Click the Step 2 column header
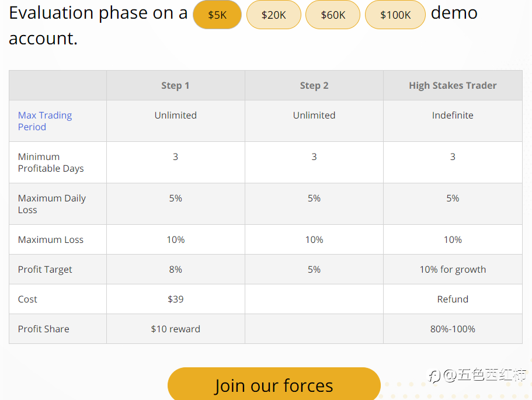 tap(314, 85)
